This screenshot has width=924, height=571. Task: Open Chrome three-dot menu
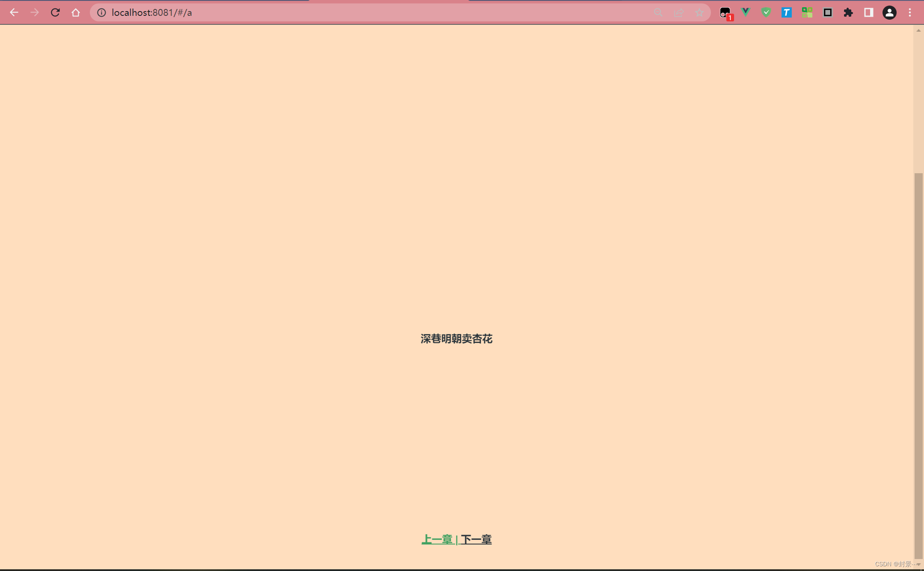point(910,12)
